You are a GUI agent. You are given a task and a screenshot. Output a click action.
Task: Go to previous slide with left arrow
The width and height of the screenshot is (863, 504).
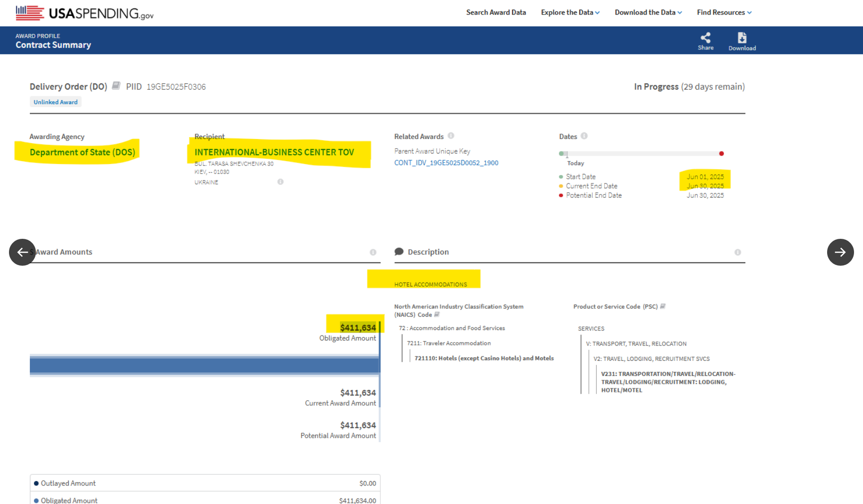coord(22,252)
